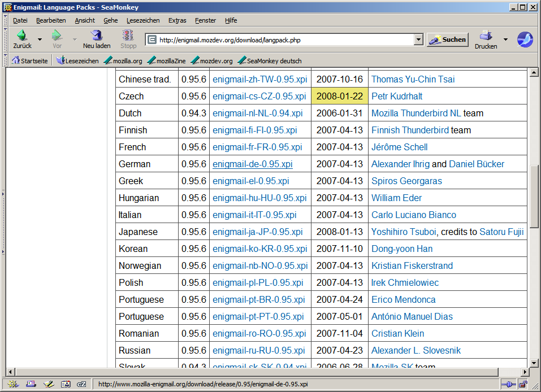541x392 pixels.
Task: Collapse the navigation toolbar grippy
Action: (x=5, y=40)
